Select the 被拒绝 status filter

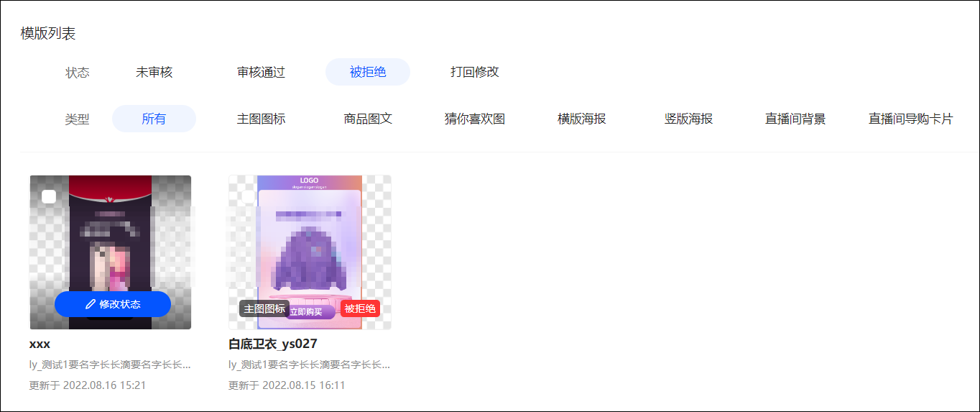click(368, 72)
